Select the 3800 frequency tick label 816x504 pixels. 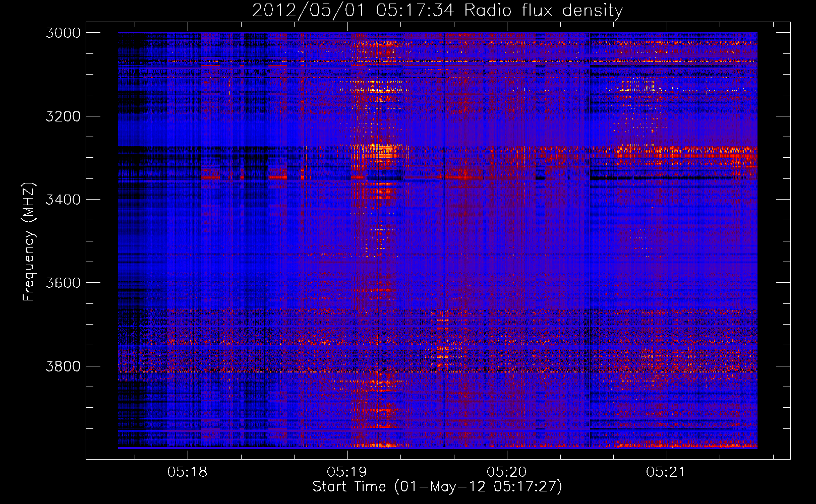63,366
